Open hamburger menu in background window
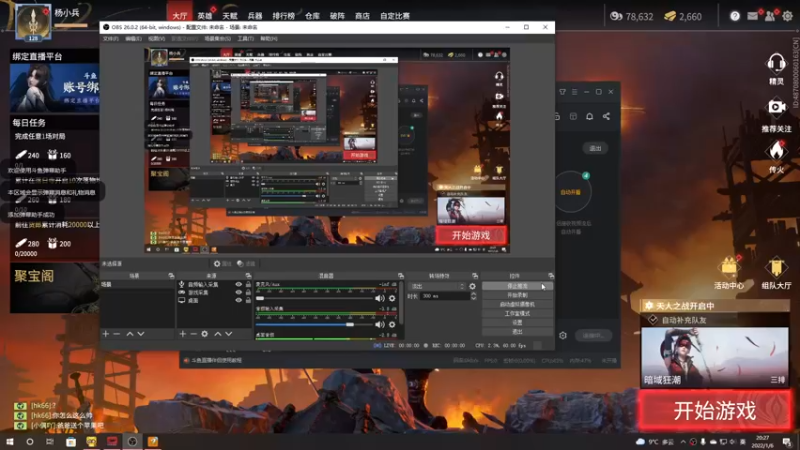This screenshot has width=800, height=450. (x=574, y=92)
